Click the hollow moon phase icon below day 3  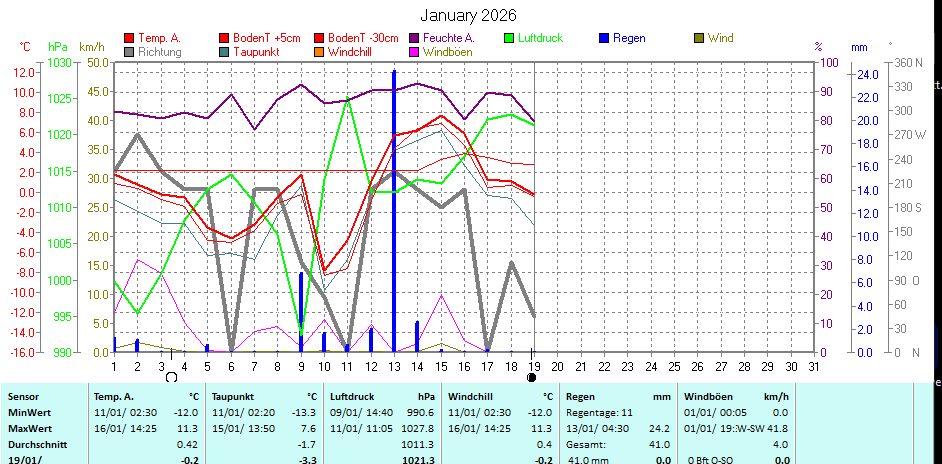(171, 377)
